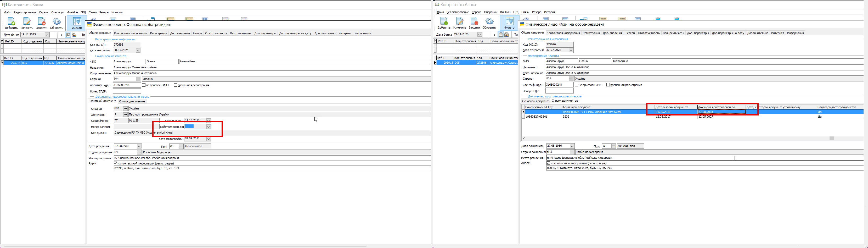Click 'Номер записи в ЕГДР' column header
Image resolution: width=868 pixels, height=248 pixels.
[x=543, y=107]
